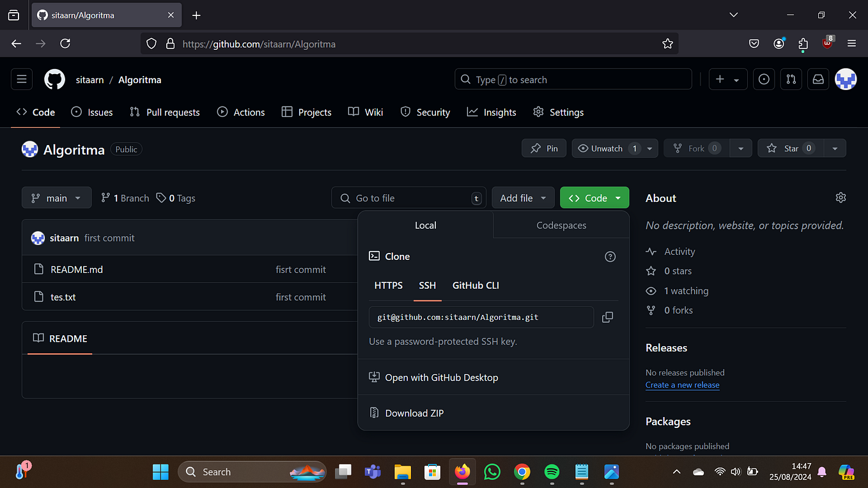
Task: Click your profile avatar in the header
Action: (846, 79)
